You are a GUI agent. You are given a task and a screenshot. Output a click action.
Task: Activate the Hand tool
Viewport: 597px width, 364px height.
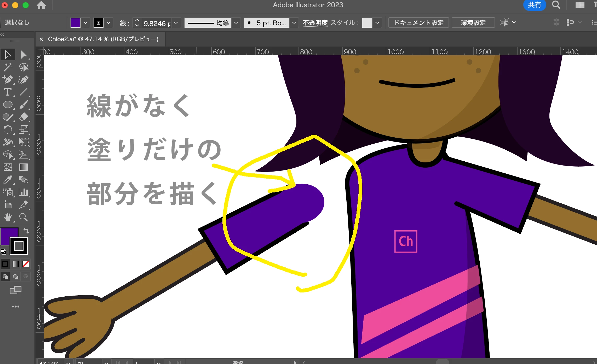[x=8, y=217]
